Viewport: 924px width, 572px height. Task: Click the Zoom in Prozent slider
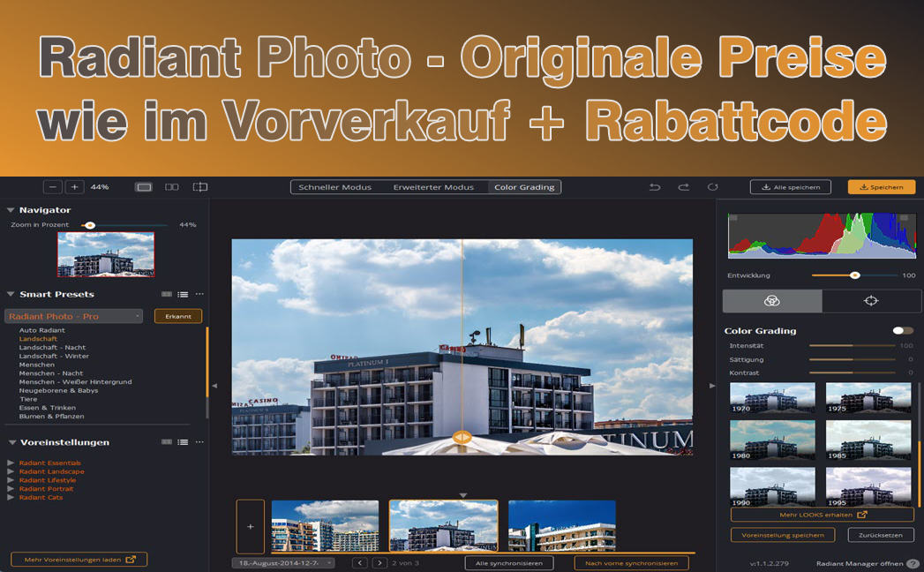(124, 225)
